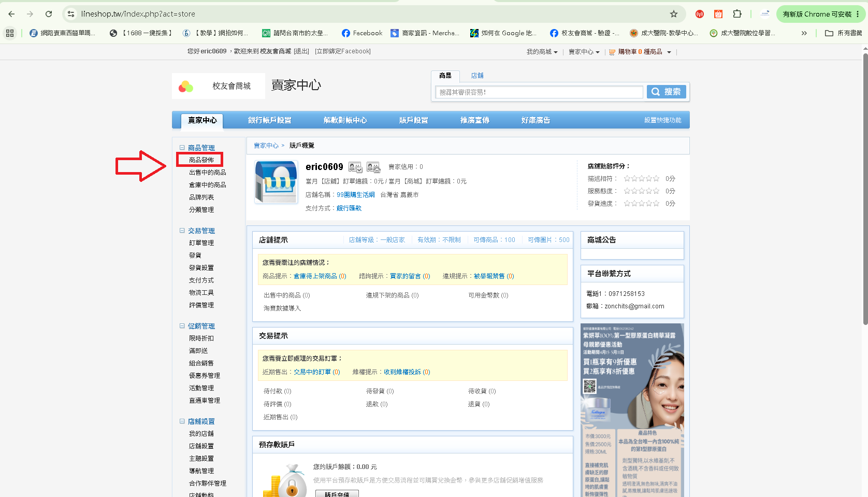Click 立即綁定Facebook link

pyautogui.click(x=343, y=51)
